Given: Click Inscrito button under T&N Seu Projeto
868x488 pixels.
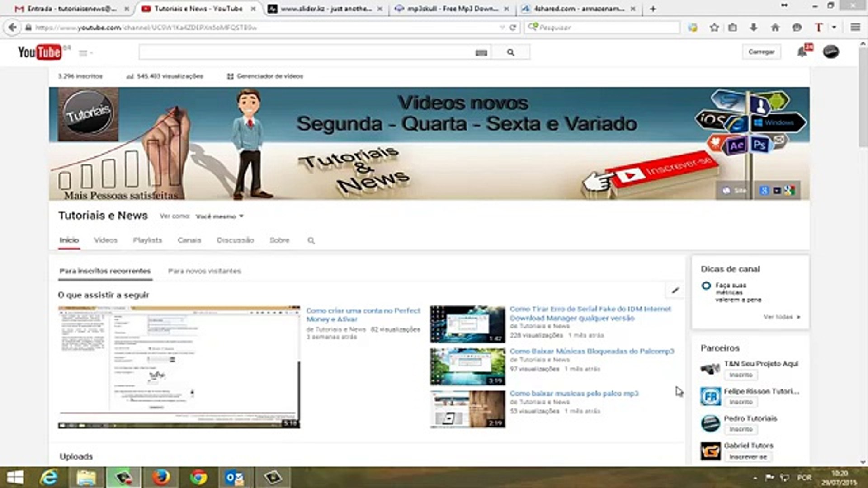Looking at the screenshot, I should point(741,375).
